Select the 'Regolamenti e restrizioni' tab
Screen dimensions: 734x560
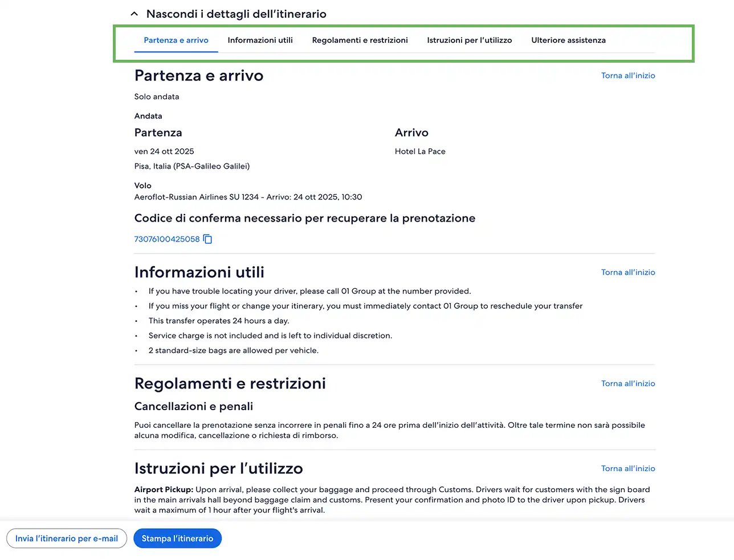(x=360, y=40)
